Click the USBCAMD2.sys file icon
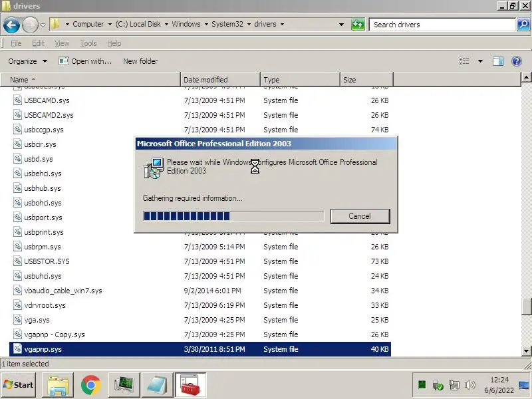This screenshot has height=399, width=532. (x=18, y=114)
